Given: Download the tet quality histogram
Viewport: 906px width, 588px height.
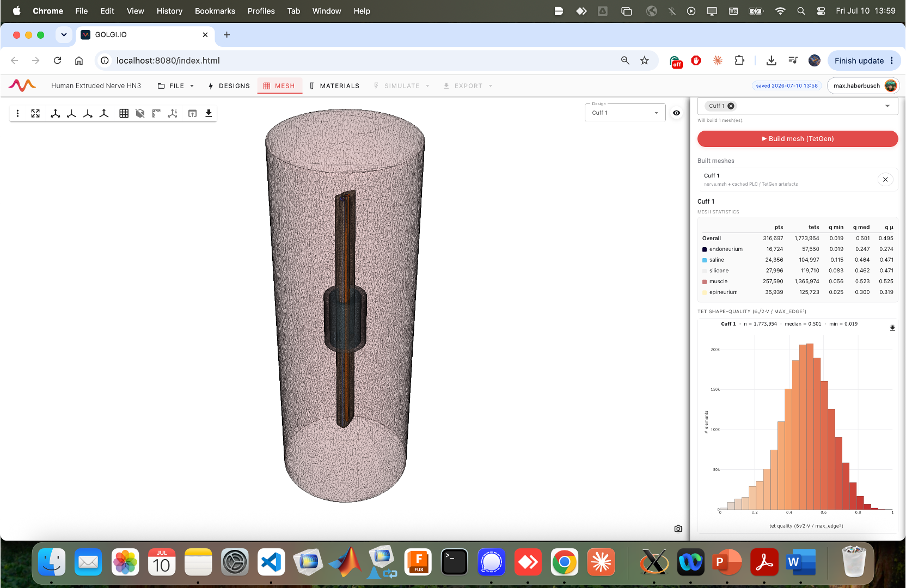Looking at the screenshot, I should click(892, 328).
